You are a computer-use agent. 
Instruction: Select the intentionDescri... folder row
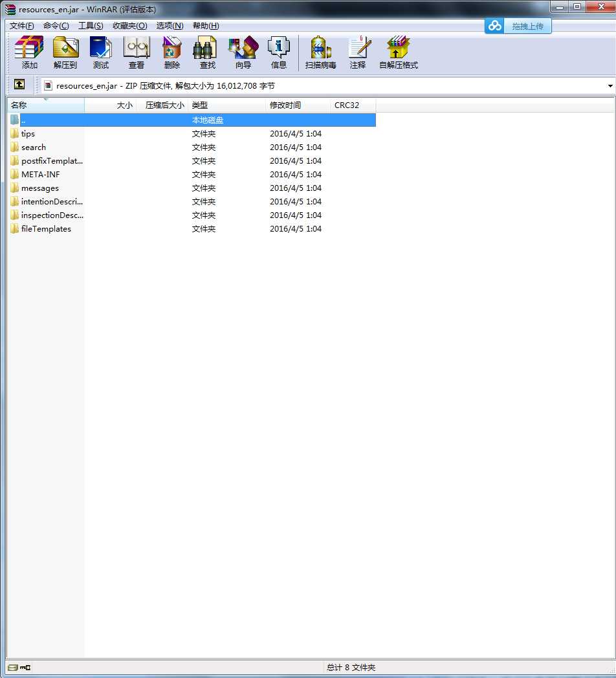192,201
